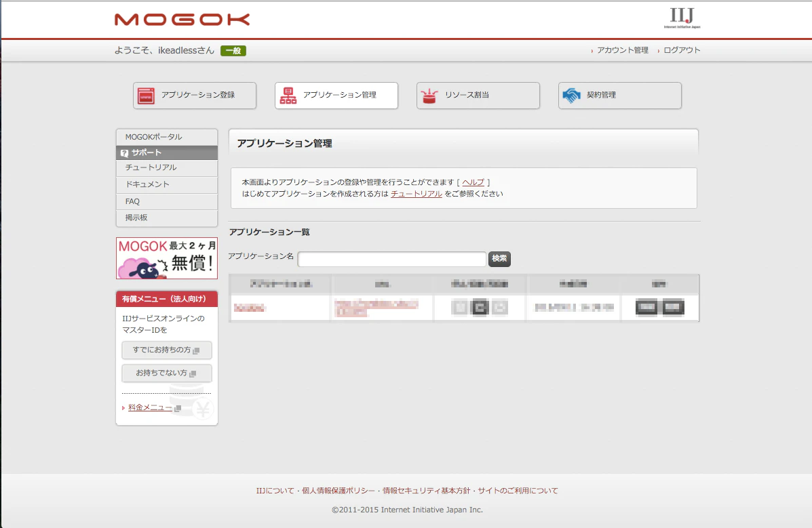This screenshot has height=528, width=812.
Task: Click the IIJ logo in the header
Action: coord(682,18)
